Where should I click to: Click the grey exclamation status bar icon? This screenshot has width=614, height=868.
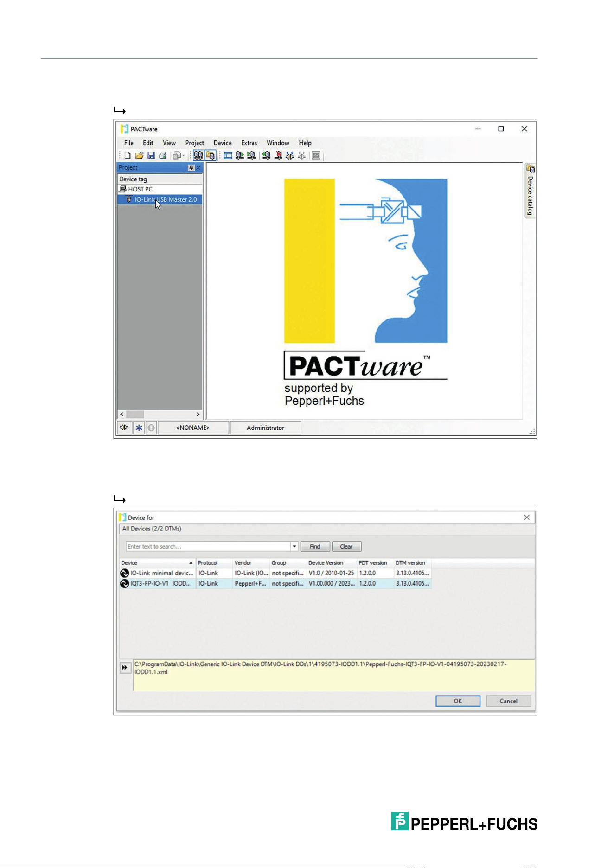click(151, 428)
